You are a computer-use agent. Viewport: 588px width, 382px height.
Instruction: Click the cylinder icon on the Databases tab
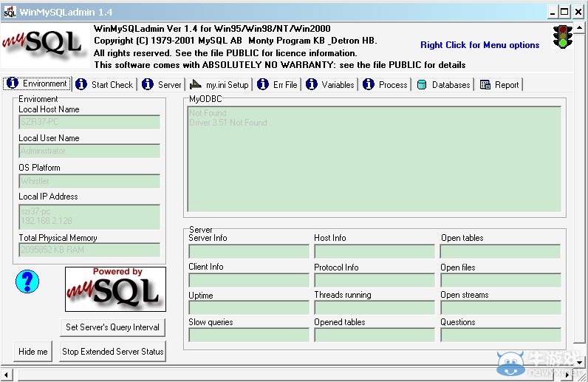422,85
